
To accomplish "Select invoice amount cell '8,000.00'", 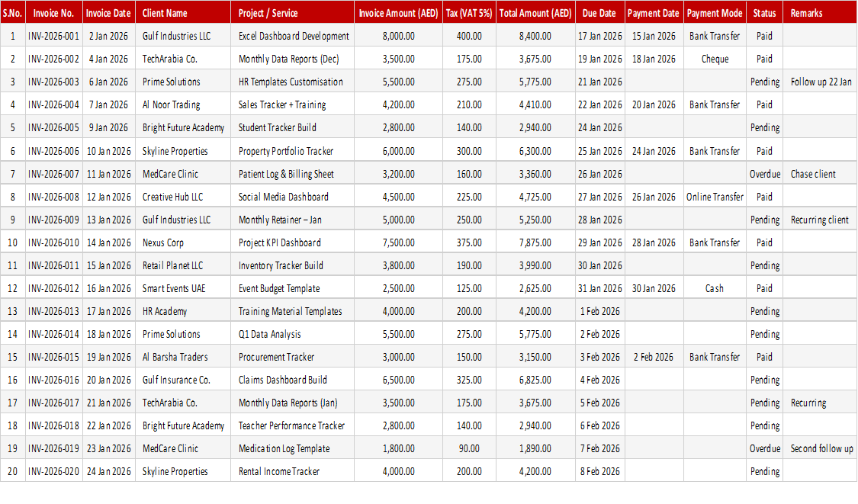I will pos(398,36).
